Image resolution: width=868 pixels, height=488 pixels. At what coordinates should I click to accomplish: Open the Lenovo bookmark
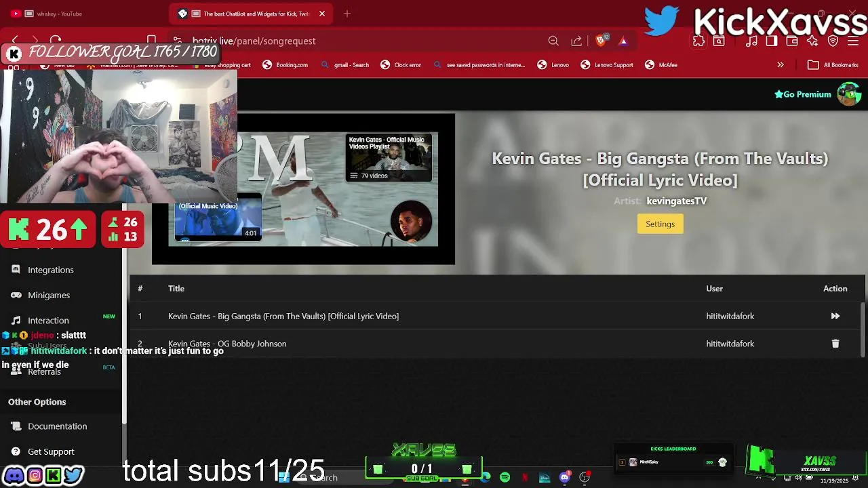[x=553, y=65]
